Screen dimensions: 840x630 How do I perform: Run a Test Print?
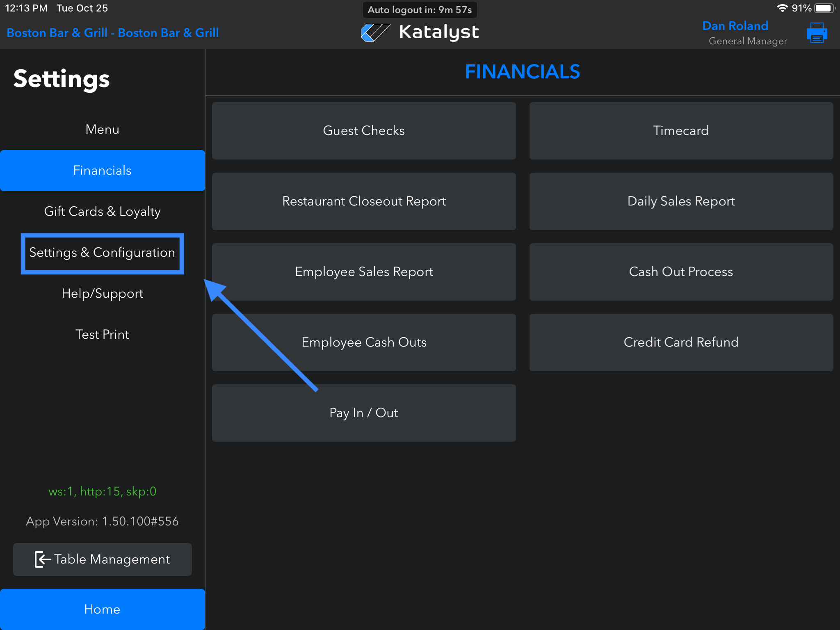pos(102,335)
